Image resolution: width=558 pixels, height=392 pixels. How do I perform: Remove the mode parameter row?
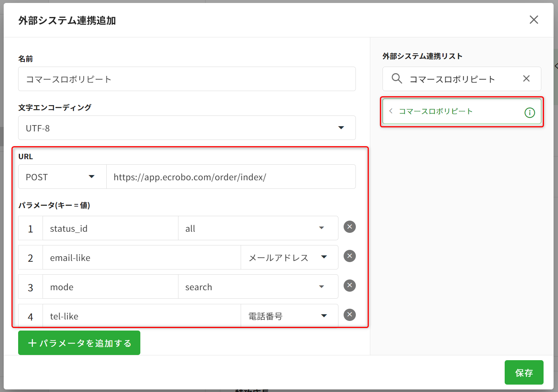[x=350, y=285]
